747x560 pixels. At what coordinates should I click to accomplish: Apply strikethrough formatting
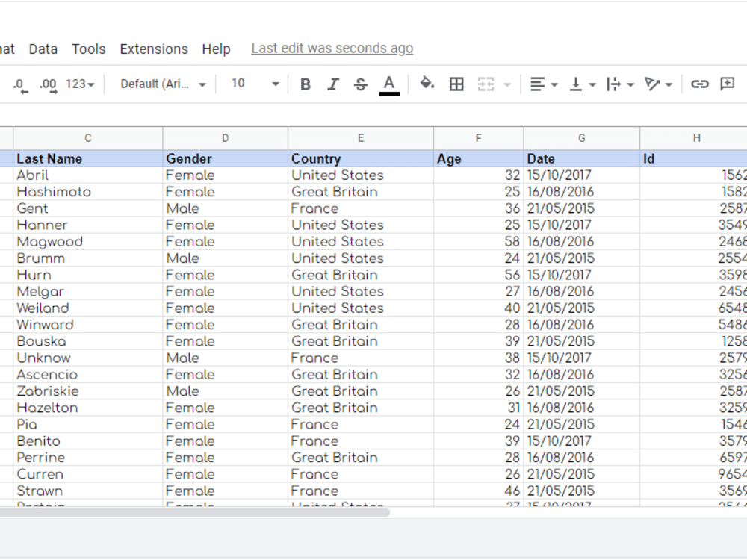point(360,84)
